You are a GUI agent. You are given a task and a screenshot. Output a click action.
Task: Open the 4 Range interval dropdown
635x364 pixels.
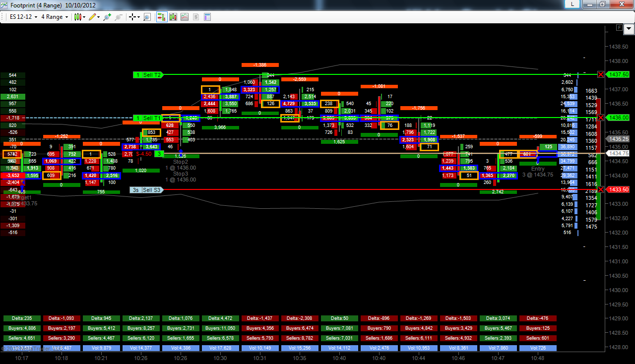pyautogui.click(x=55, y=17)
